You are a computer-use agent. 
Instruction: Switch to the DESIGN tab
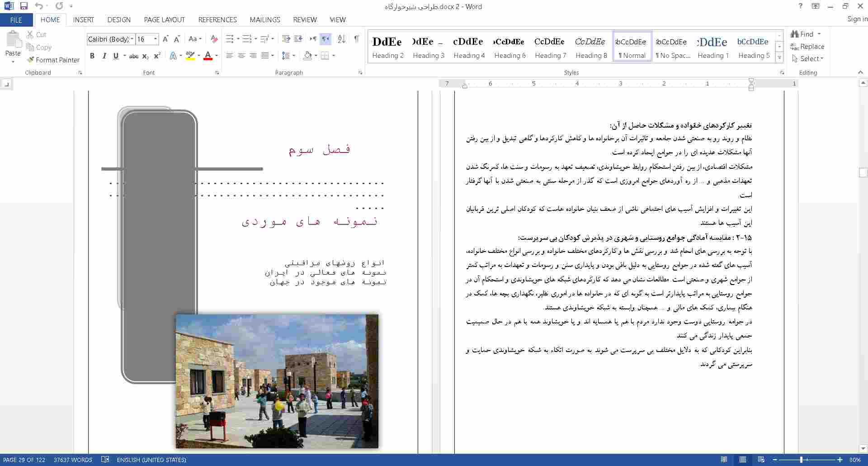119,20
